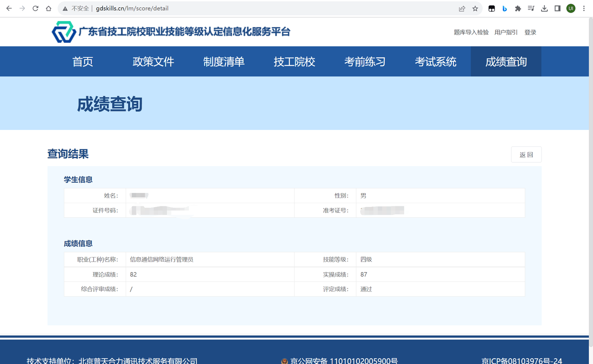The image size is (593, 364).
Task: Click the address bar URL gdskills.cn
Action: tap(132, 8)
